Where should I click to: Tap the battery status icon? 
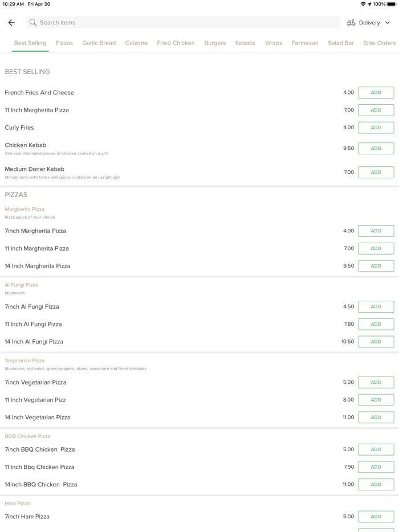coord(392,4)
